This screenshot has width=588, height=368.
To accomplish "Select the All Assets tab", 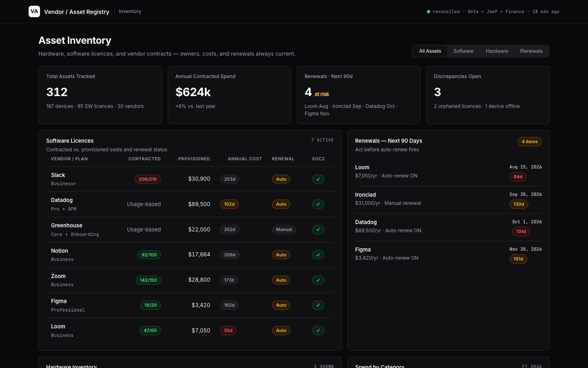I will pos(430,51).
